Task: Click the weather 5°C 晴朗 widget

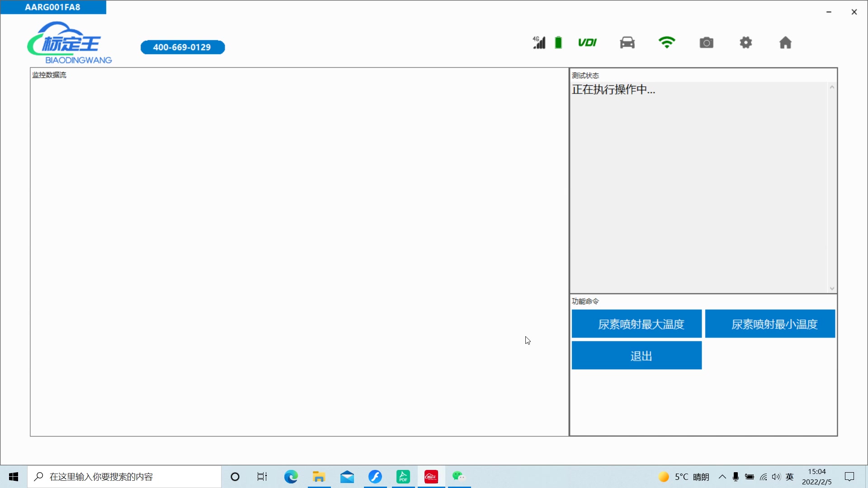Action: (x=684, y=477)
